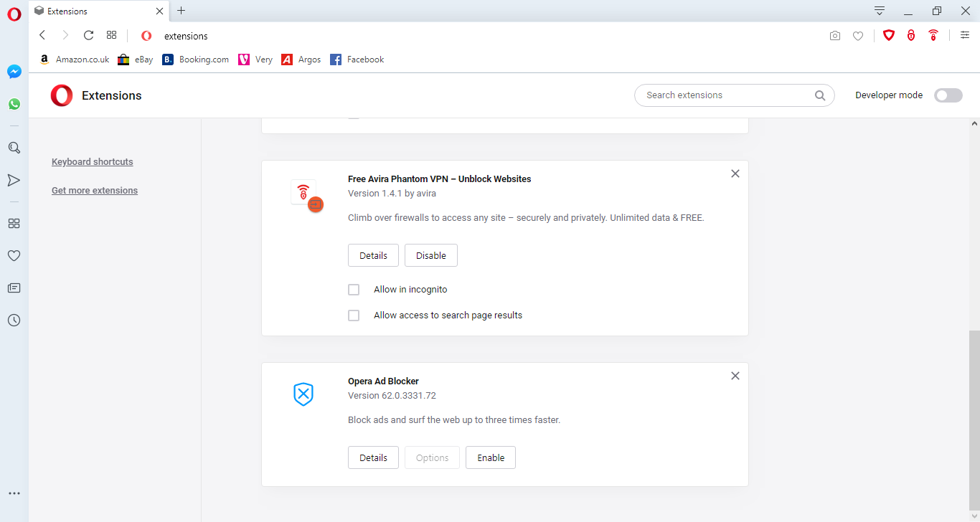Expand the tab menu in the title bar
Screen dimensions: 980x522
(x=880, y=11)
